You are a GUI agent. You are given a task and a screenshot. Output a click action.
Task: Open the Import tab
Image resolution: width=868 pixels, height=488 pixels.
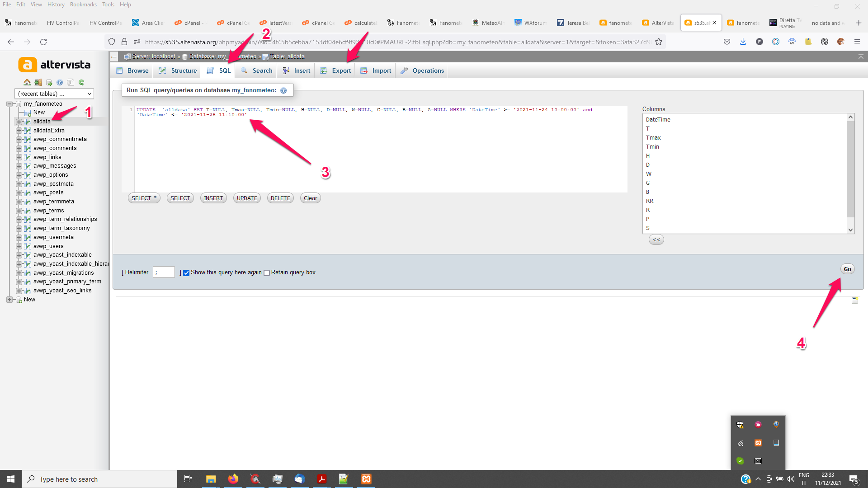(x=376, y=70)
